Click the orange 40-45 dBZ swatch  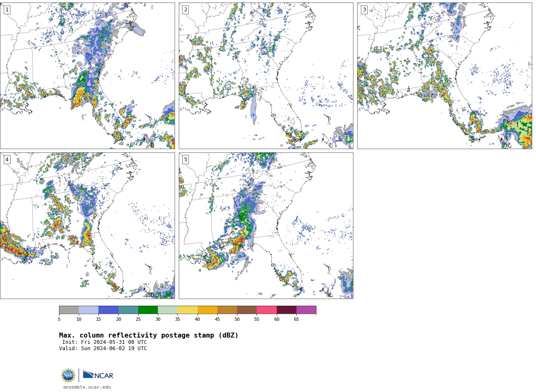207,310
